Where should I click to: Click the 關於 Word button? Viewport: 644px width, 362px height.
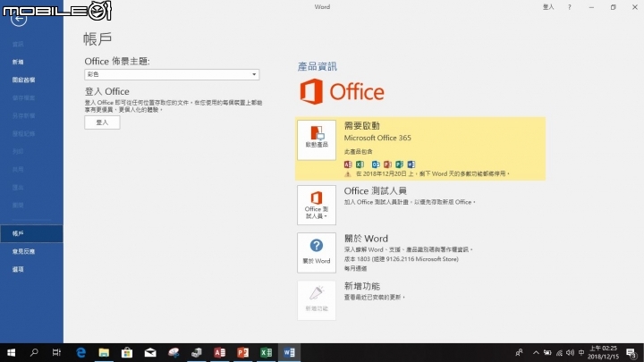tap(317, 252)
